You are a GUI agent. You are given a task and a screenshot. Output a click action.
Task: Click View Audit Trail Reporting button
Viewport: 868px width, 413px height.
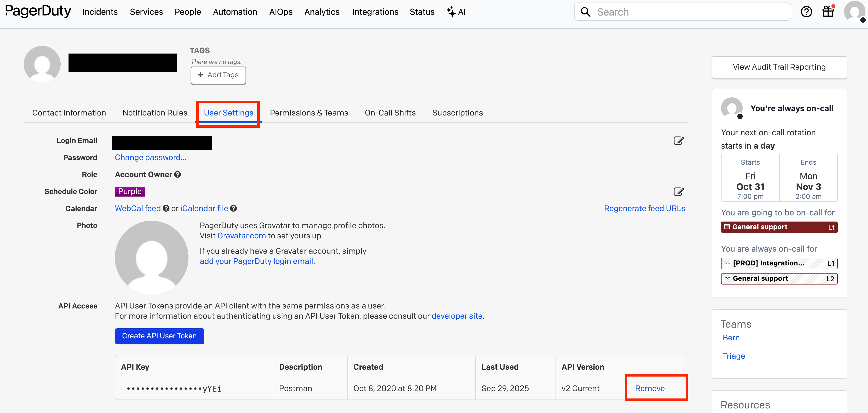(x=779, y=67)
